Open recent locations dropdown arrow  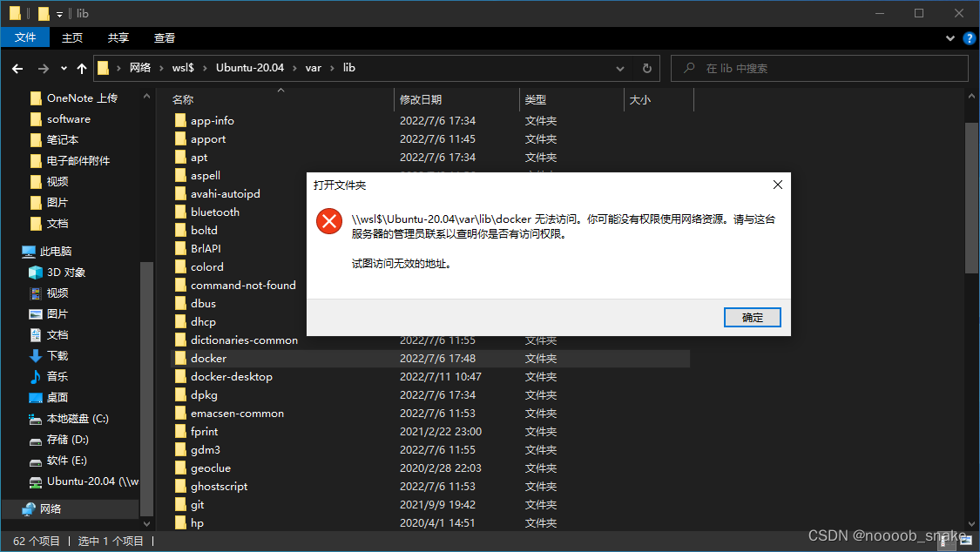(x=64, y=68)
